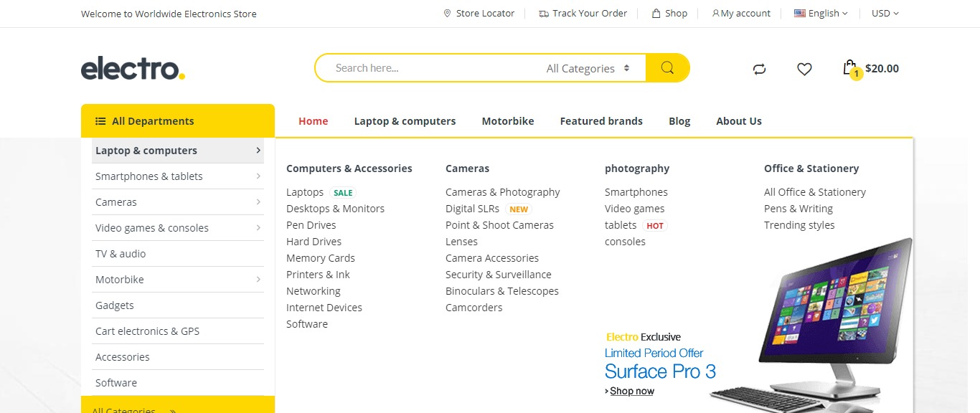Click the electro logo
The image size is (980, 413).
[133, 69]
